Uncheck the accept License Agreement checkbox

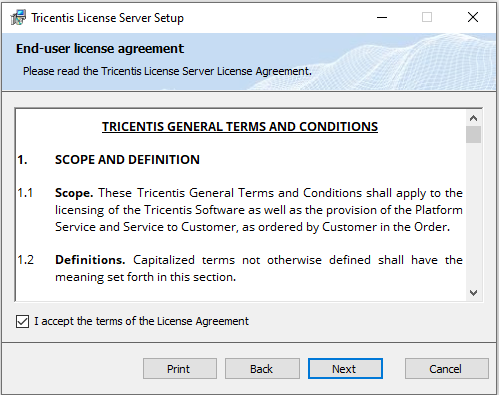point(22,322)
